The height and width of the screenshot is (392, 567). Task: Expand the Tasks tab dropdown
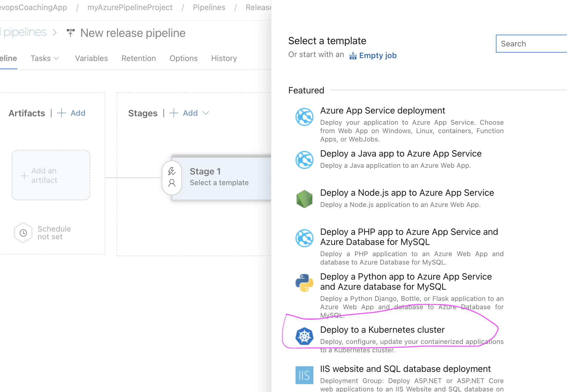[x=45, y=58]
